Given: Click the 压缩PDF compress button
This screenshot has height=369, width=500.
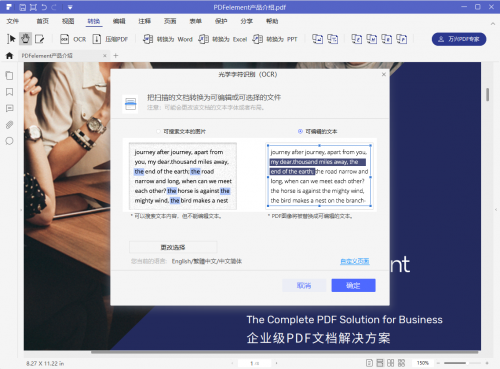Looking at the screenshot, I should pos(110,39).
